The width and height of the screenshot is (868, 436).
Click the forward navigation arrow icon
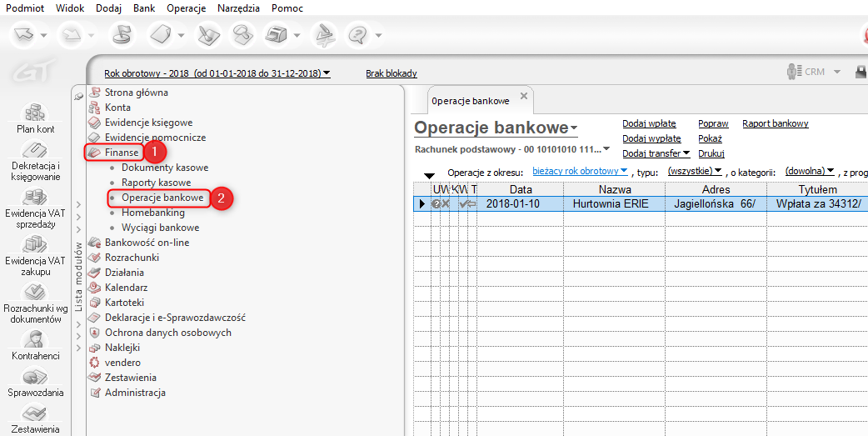(x=73, y=35)
